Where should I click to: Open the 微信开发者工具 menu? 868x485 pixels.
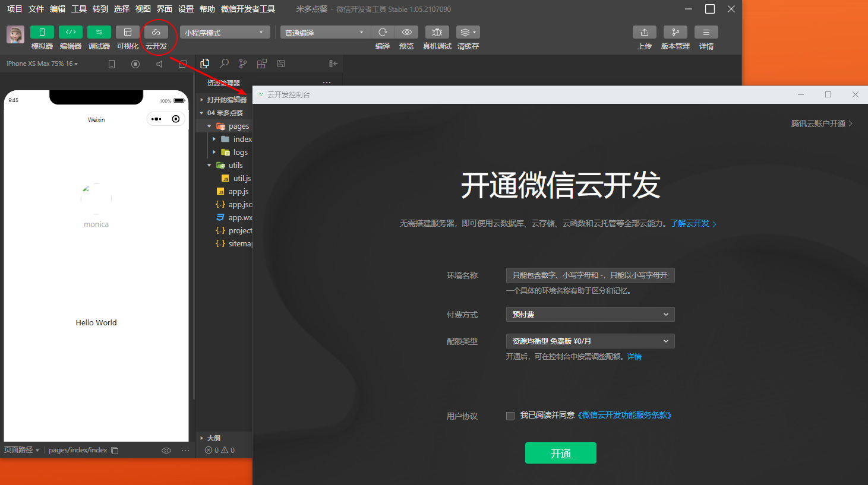tap(248, 9)
